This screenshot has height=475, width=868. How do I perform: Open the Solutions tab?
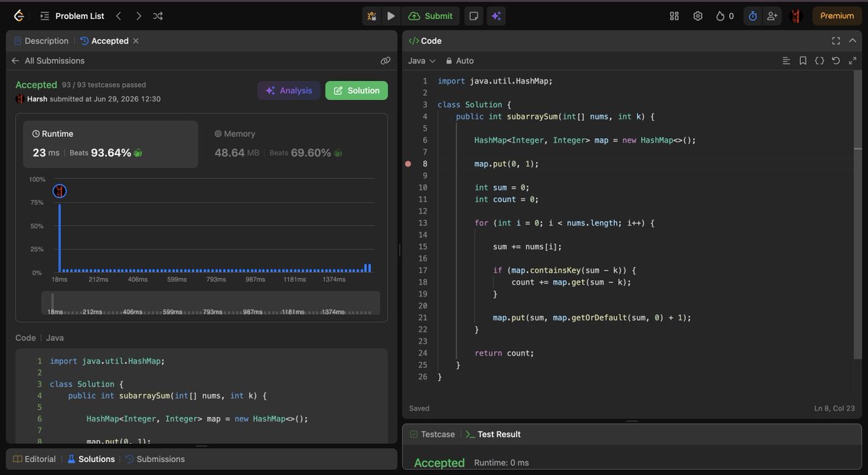[x=90, y=459]
